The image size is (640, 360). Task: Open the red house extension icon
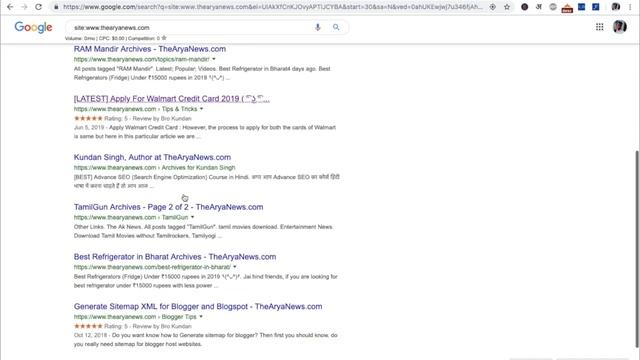[567, 8]
